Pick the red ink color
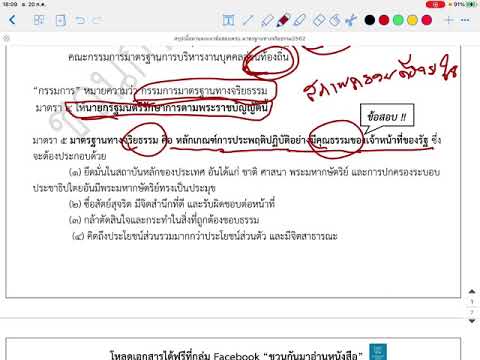Image resolution: width=480 pixels, height=360 pixels. tap(384, 20)
